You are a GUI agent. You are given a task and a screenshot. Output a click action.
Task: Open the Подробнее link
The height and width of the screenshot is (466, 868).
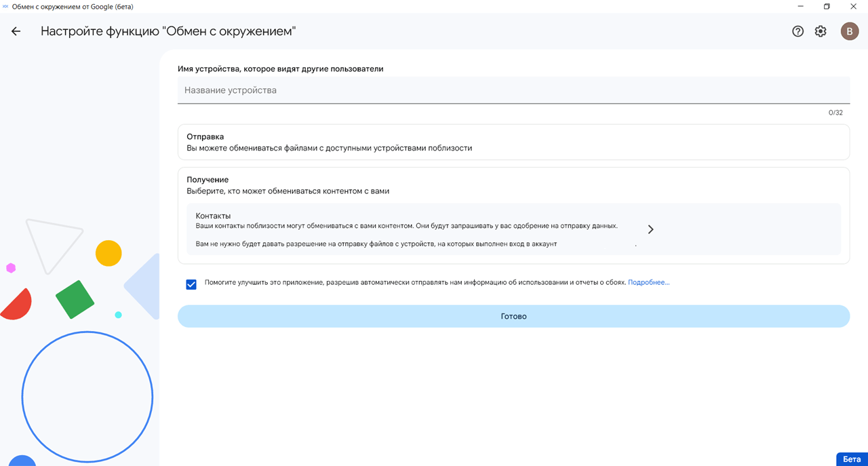[648, 282]
